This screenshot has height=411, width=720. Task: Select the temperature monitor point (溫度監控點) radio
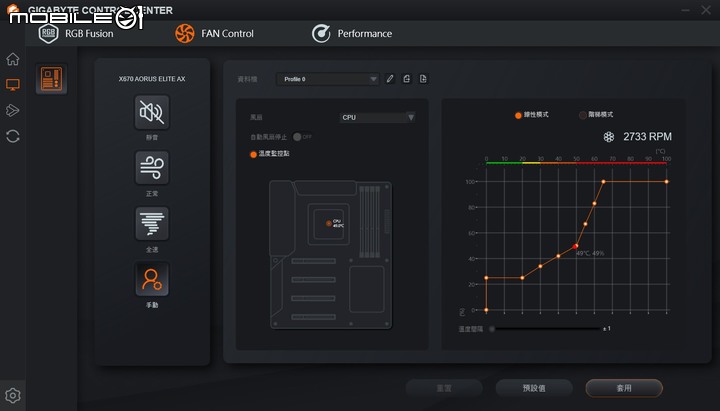point(253,154)
